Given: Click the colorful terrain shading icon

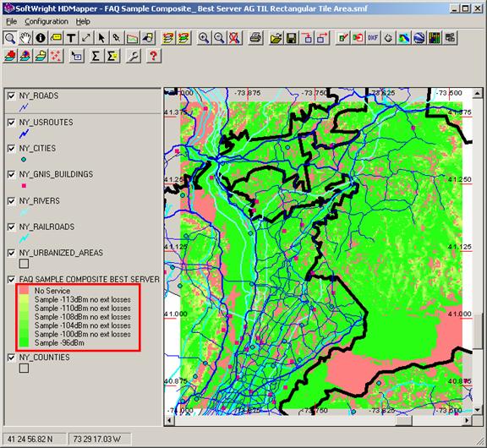Looking at the screenshot, I should click(403, 38).
